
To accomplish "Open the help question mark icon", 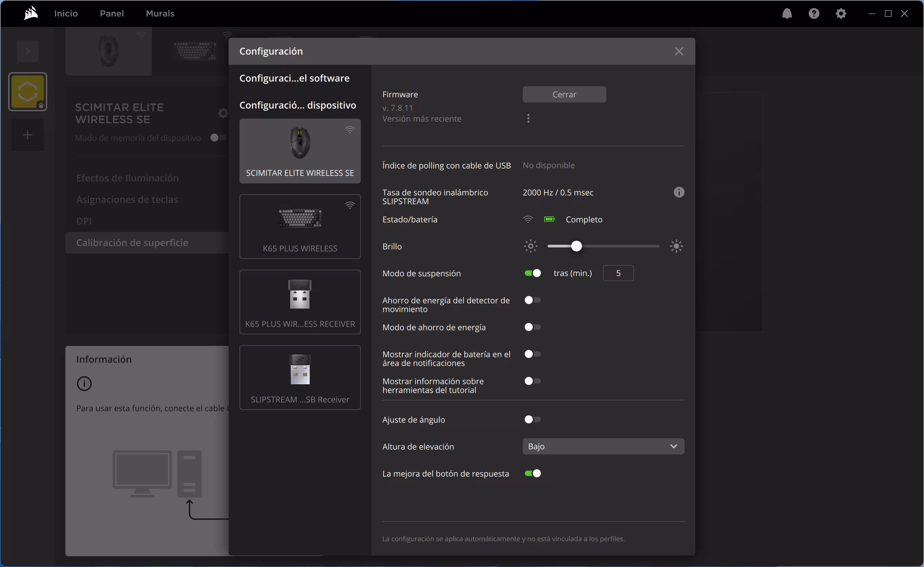I will pos(814,13).
